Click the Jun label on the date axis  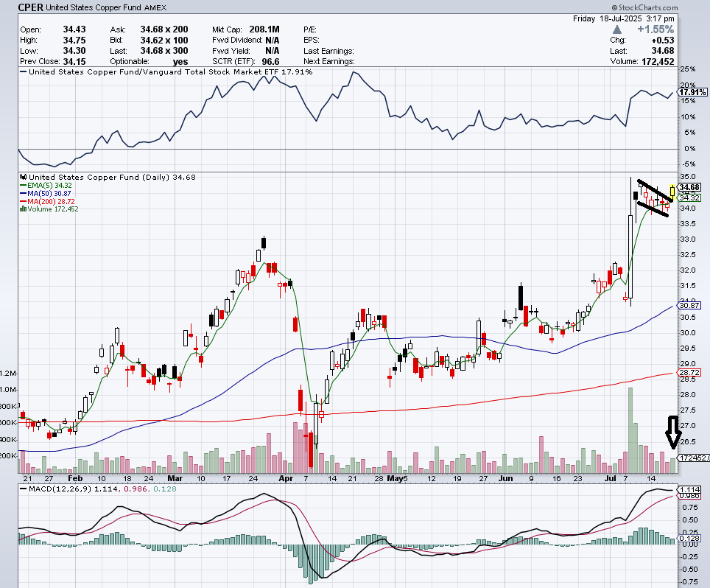pos(505,478)
